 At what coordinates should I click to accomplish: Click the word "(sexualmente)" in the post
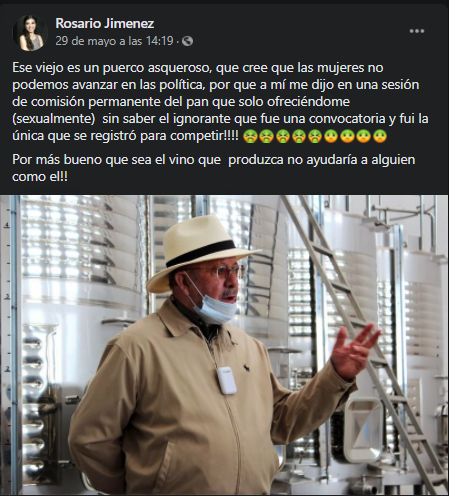coord(54,119)
